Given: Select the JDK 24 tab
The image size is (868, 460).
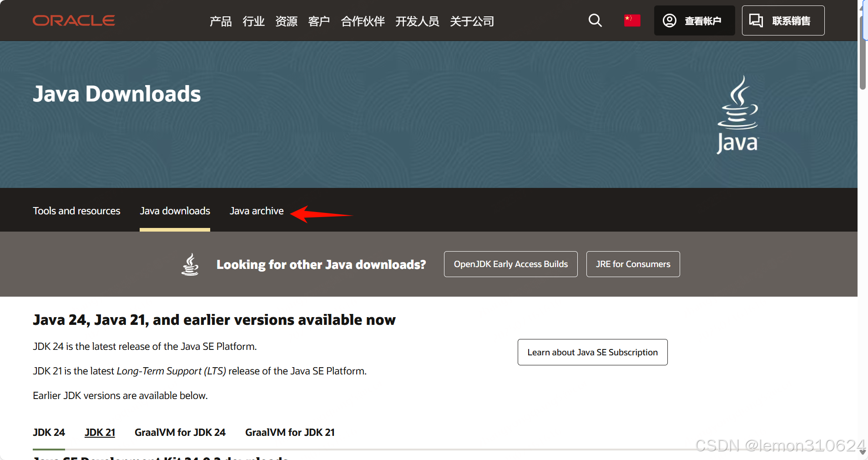Looking at the screenshot, I should (x=49, y=432).
